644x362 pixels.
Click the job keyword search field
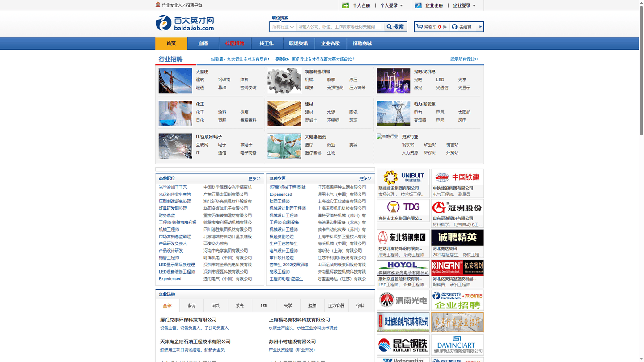339,27
